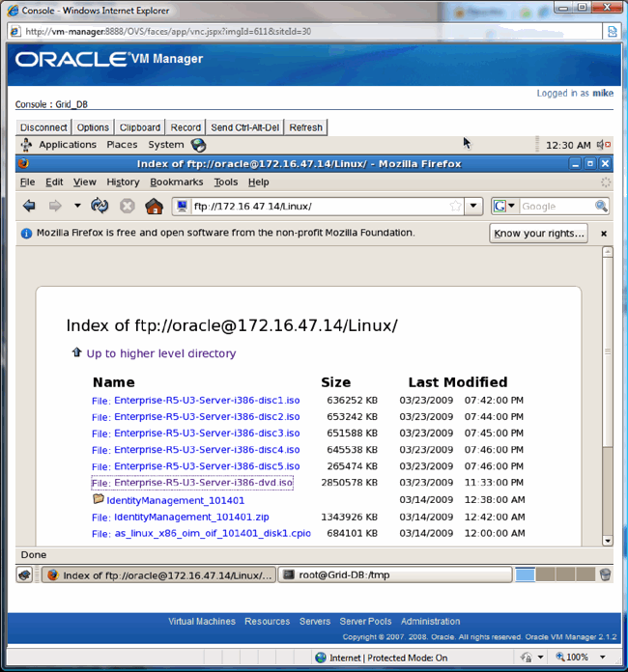The height and width of the screenshot is (672, 628).
Task: Click the Firefox page scrollbar up arrow
Action: click(608, 252)
